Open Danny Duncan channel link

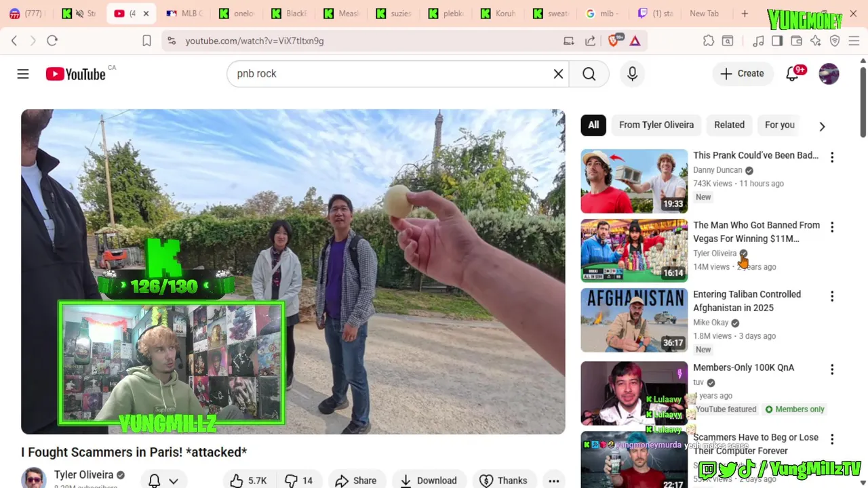click(x=717, y=170)
